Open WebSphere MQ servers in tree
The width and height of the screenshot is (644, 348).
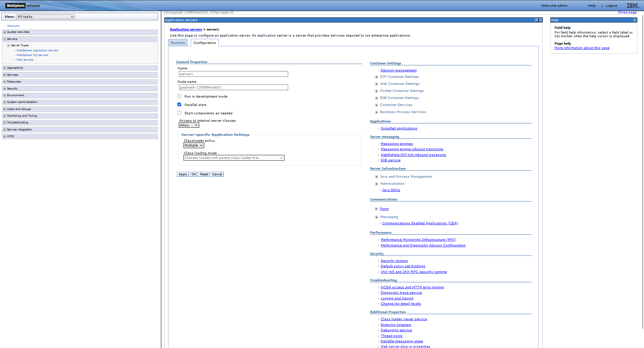[x=32, y=55]
